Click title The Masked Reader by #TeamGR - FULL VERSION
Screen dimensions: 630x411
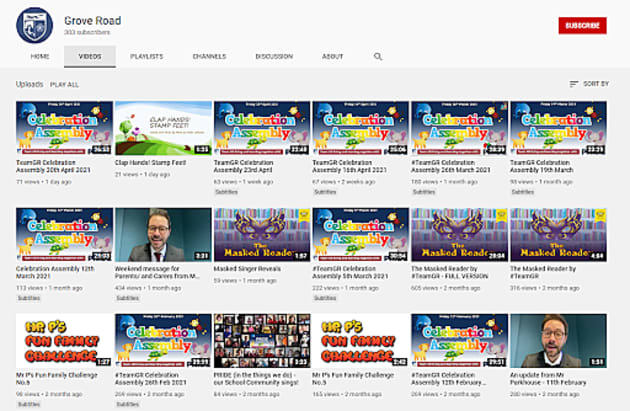[x=450, y=272]
